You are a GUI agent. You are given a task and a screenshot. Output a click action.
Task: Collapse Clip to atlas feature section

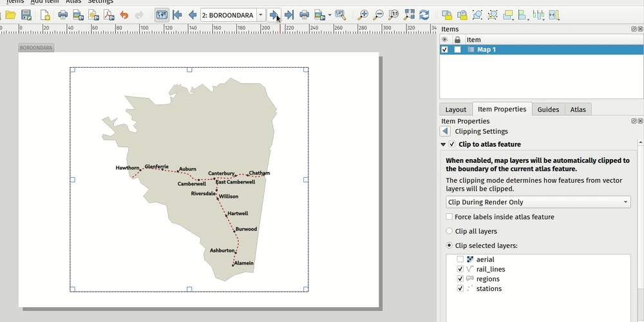click(x=443, y=144)
